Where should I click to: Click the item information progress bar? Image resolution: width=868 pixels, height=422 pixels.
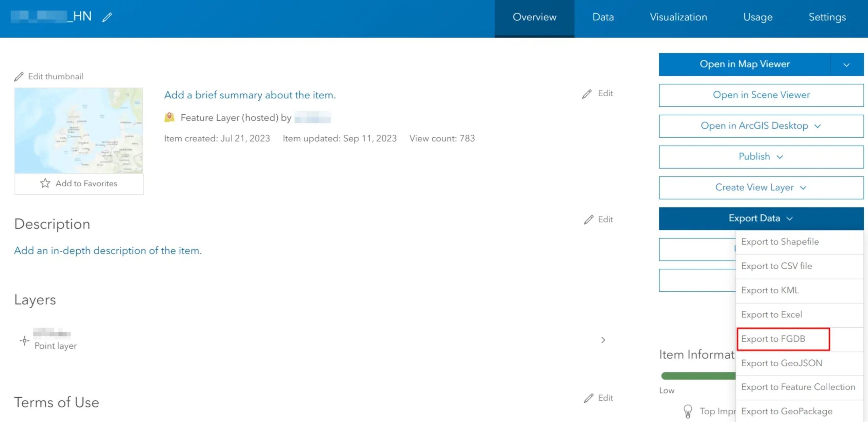698,376
